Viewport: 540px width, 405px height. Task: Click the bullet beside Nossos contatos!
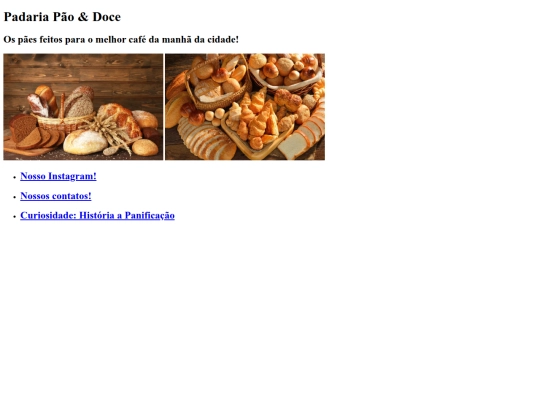[14, 197]
